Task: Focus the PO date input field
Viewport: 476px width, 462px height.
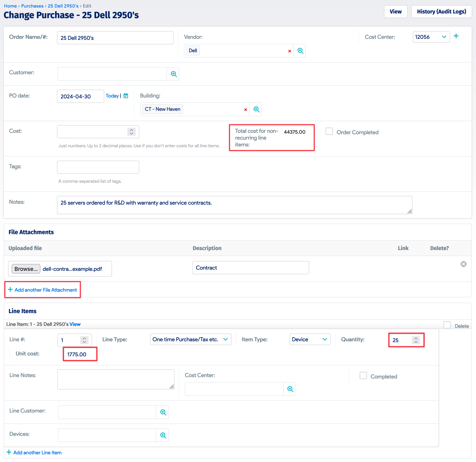Action: (81, 96)
